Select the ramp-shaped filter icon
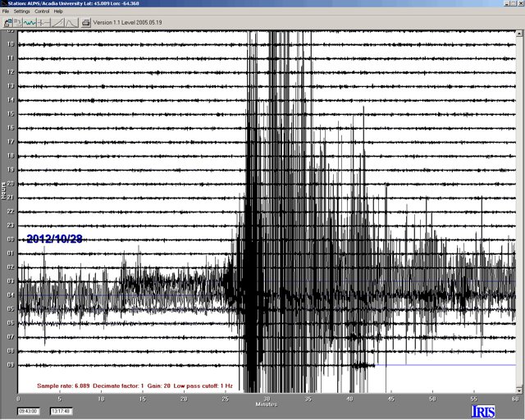The height and width of the screenshot is (420, 525). point(58,22)
